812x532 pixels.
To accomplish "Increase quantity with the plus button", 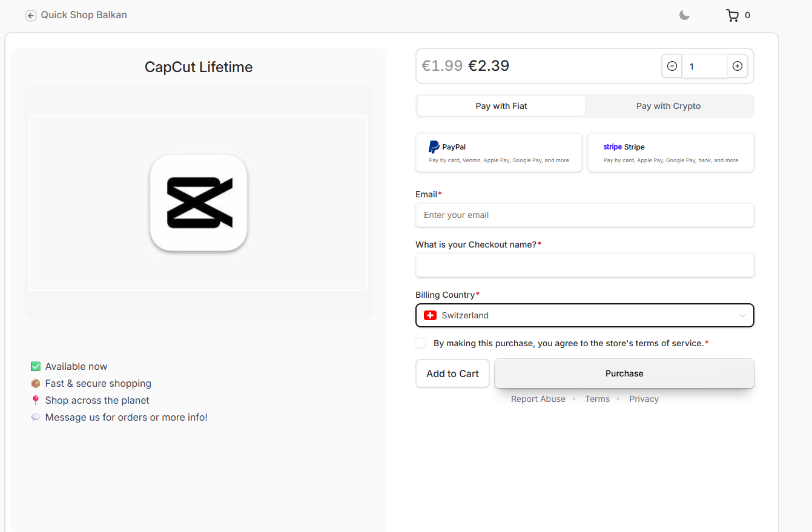I will [738, 67].
